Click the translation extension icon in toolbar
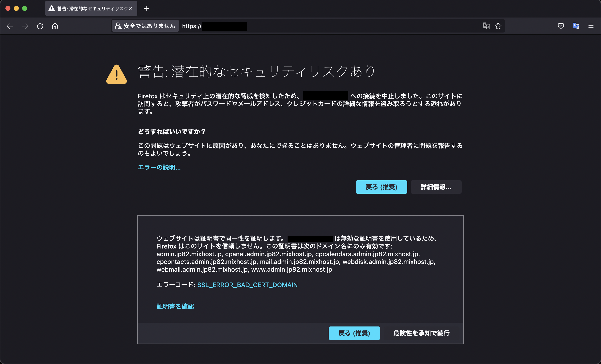This screenshot has height=364, width=601. tap(576, 26)
